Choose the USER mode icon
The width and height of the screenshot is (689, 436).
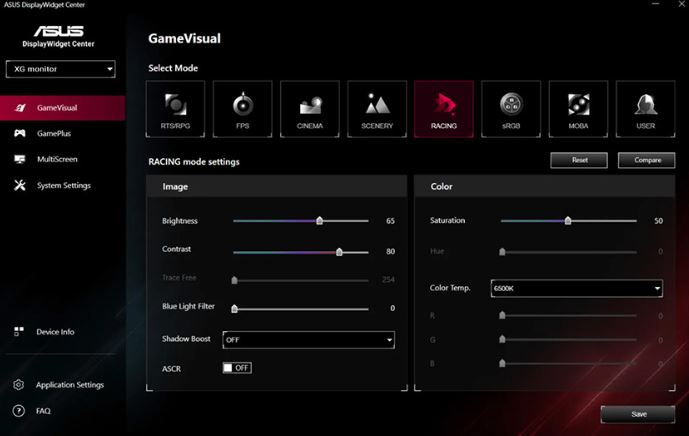click(x=645, y=109)
